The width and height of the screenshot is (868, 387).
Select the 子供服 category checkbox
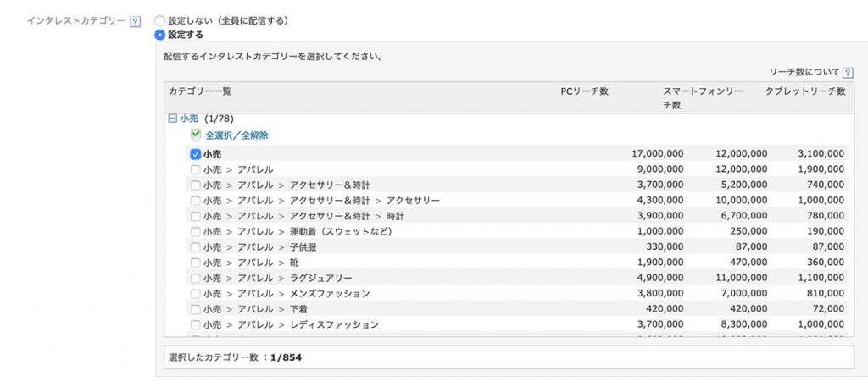pos(196,247)
